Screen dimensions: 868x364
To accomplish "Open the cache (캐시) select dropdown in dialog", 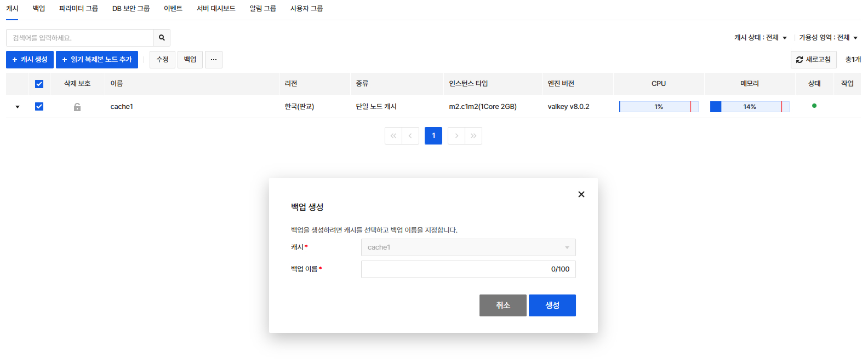I will point(468,247).
